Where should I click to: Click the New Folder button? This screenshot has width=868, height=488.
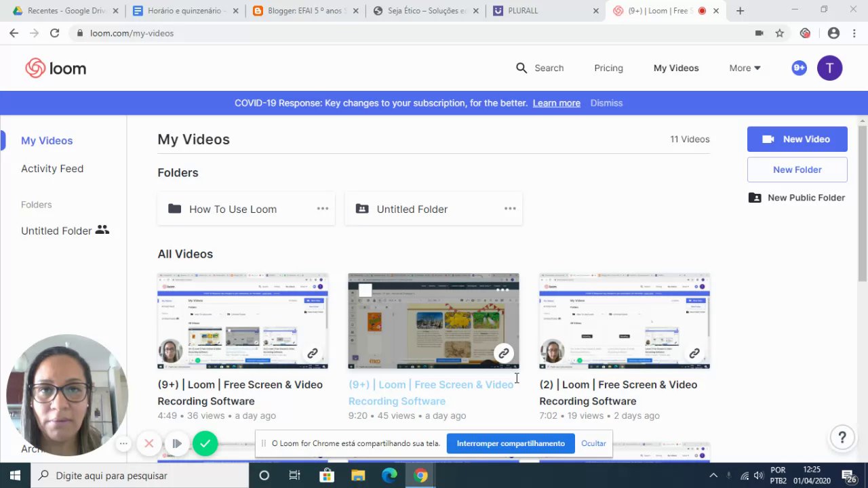click(797, 169)
